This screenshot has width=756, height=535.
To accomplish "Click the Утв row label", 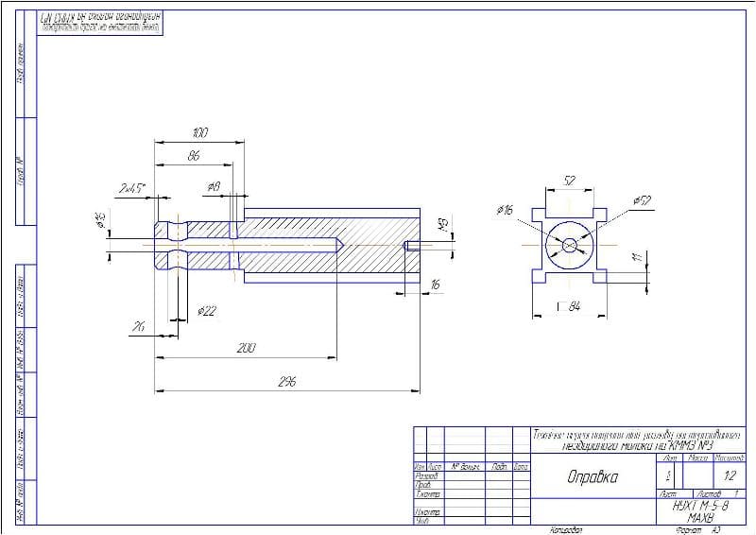I will click(x=421, y=521).
